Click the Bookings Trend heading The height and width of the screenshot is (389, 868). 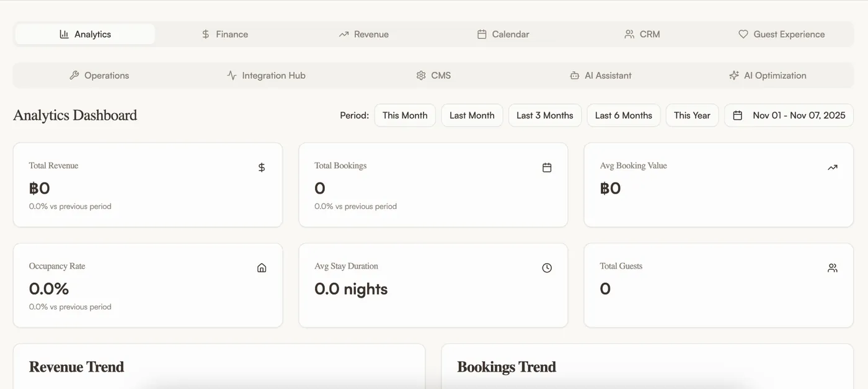point(507,367)
